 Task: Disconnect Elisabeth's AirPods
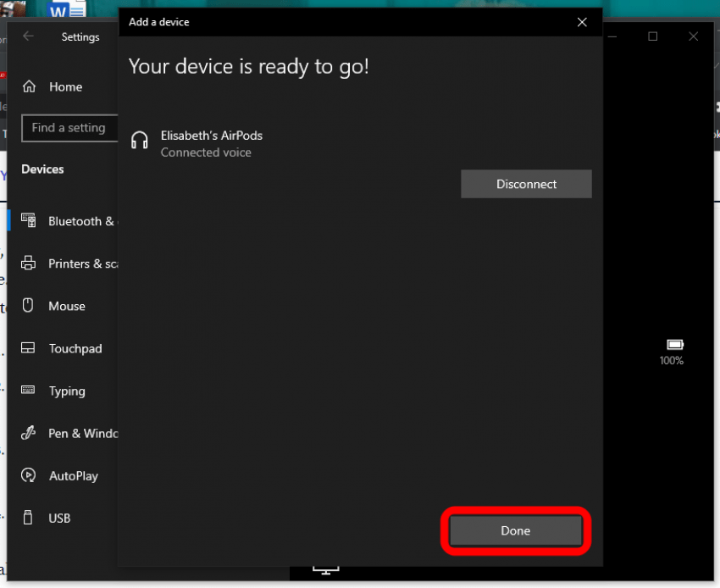pos(526,184)
